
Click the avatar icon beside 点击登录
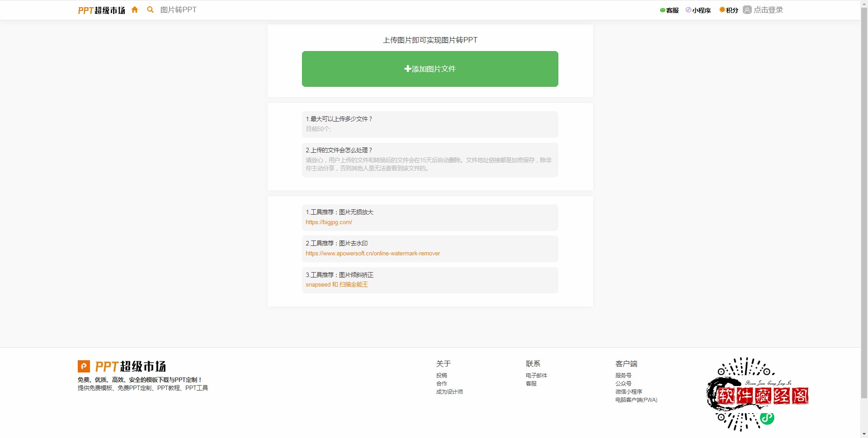pos(748,9)
